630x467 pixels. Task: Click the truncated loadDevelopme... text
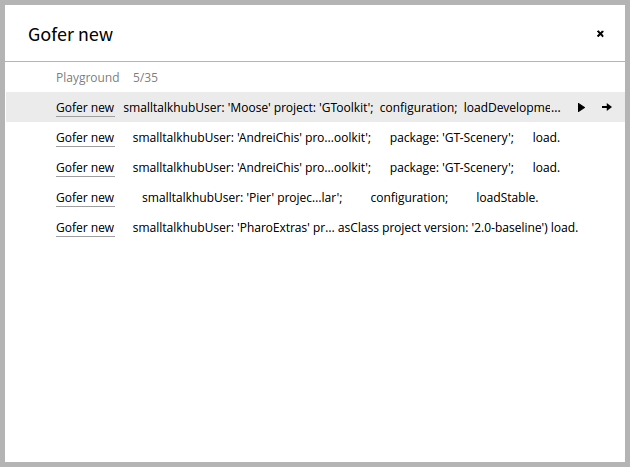tap(512, 108)
